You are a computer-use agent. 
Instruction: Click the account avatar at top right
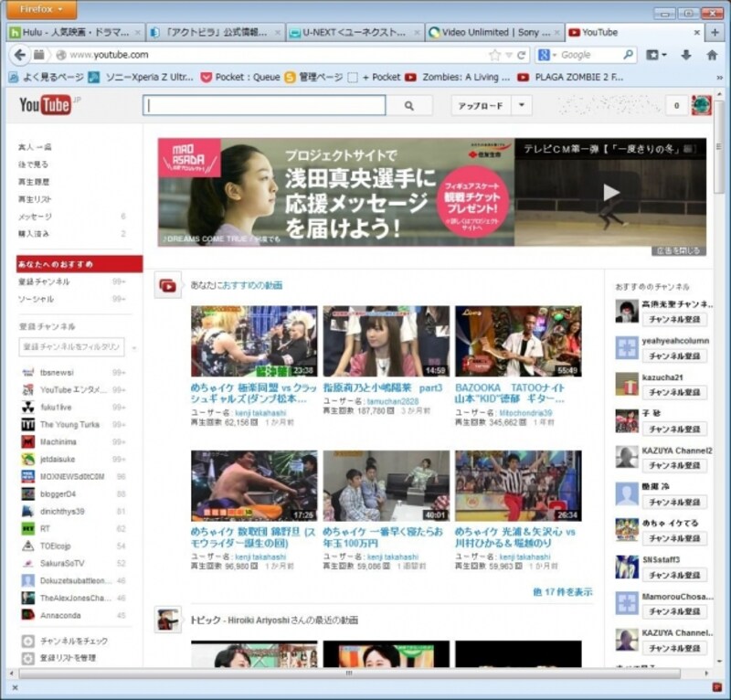[x=704, y=106]
